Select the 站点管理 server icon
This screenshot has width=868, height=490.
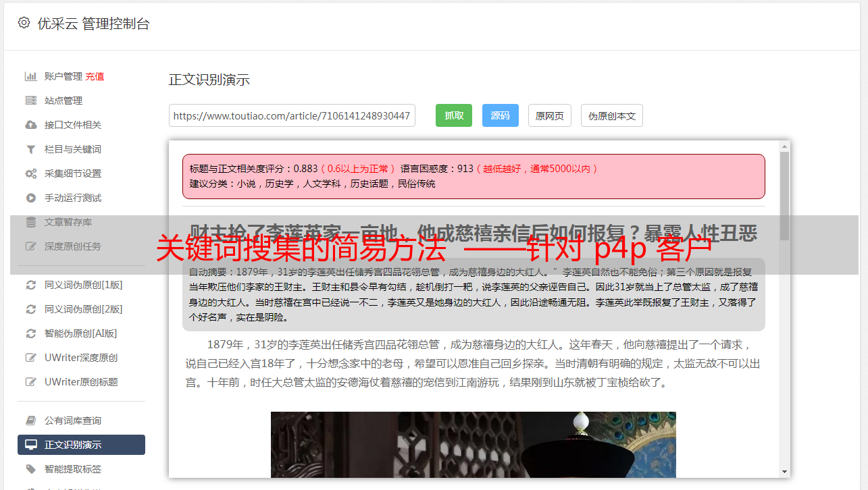click(x=30, y=101)
